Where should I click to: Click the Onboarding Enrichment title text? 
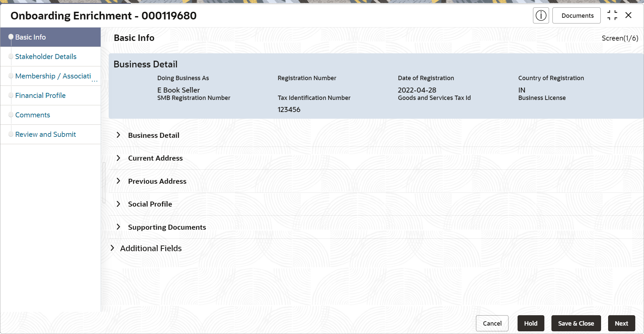point(104,16)
